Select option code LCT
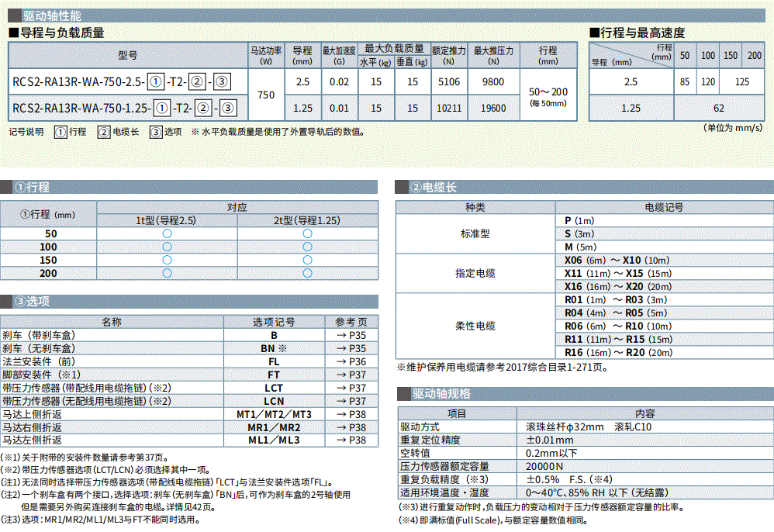The image size is (774, 532). (x=274, y=388)
